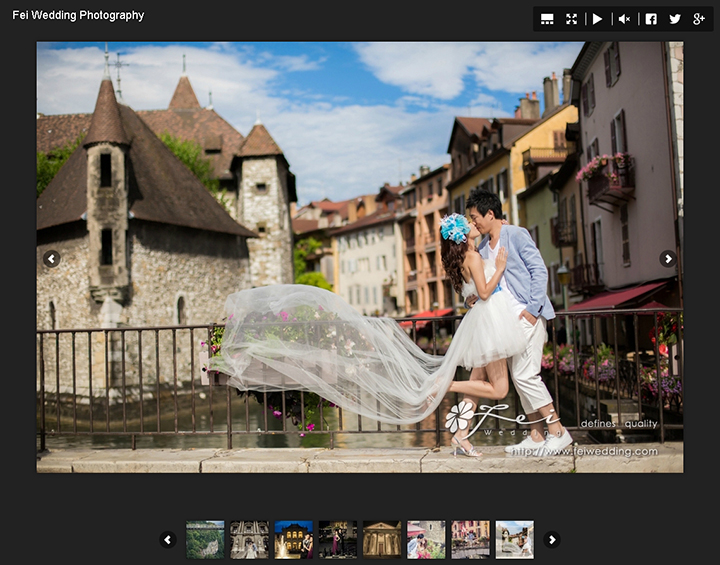Select the last thumbnail with flowing veil

point(514,539)
